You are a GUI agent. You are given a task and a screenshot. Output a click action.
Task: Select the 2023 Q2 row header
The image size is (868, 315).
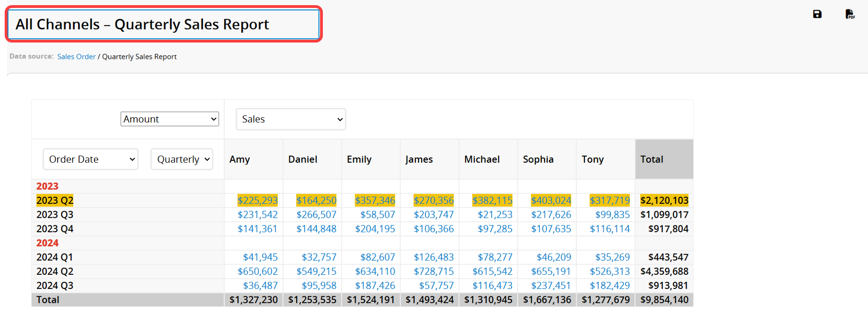pos(55,200)
